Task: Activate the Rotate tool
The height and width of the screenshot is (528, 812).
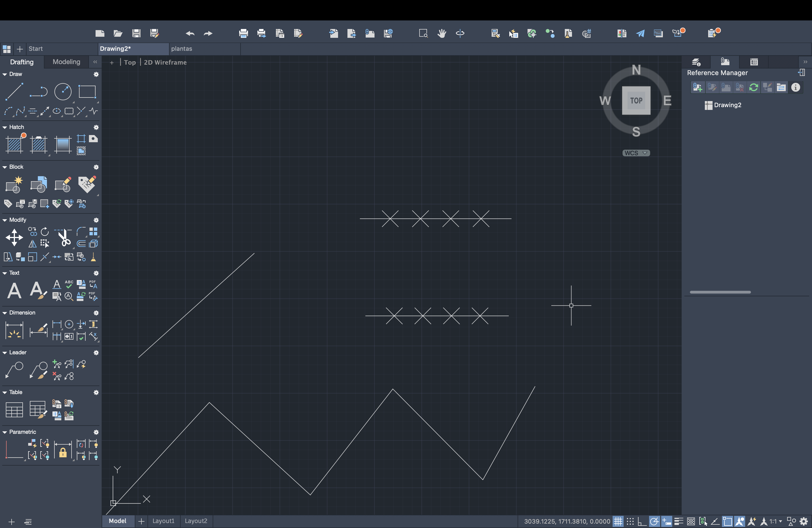Action: click(45, 232)
